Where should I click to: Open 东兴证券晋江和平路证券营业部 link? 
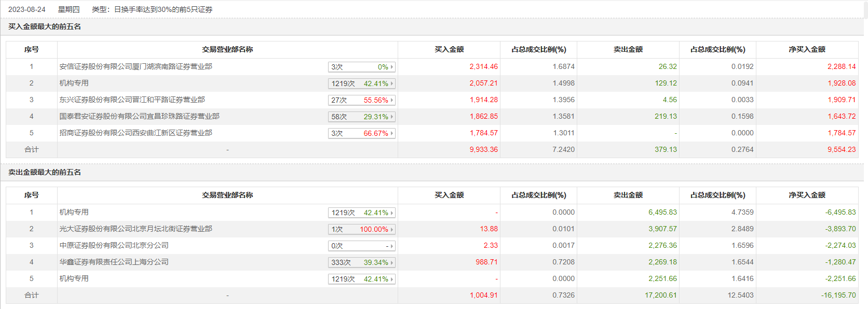pos(132,100)
